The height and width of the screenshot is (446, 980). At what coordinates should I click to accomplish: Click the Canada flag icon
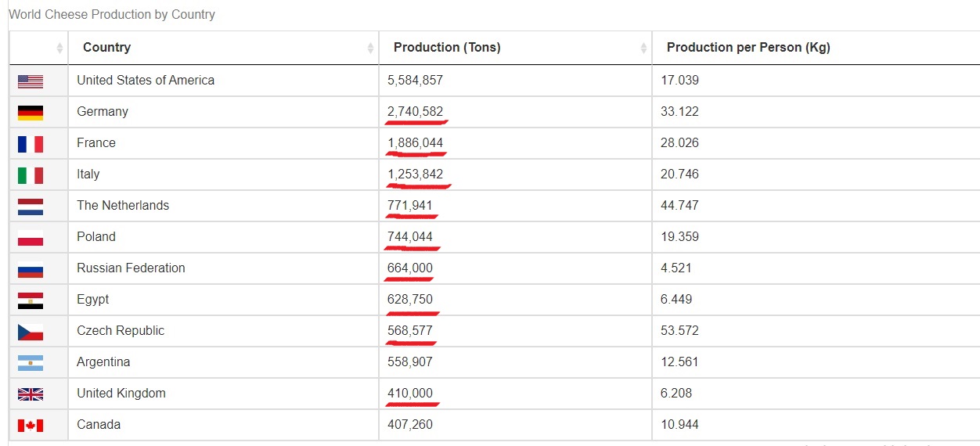pos(31,426)
